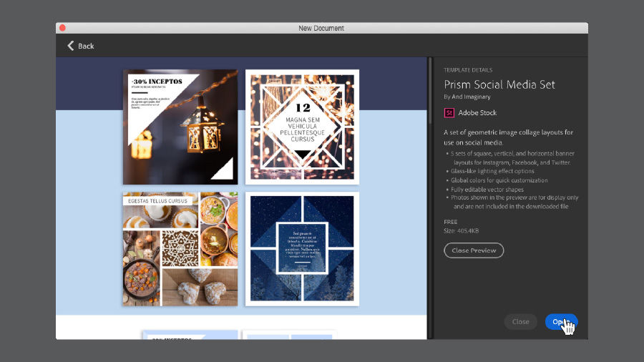This screenshot has width=644, height=362.
Task: Click the Glass-like lighting effect options bullet
Action: (492, 171)
